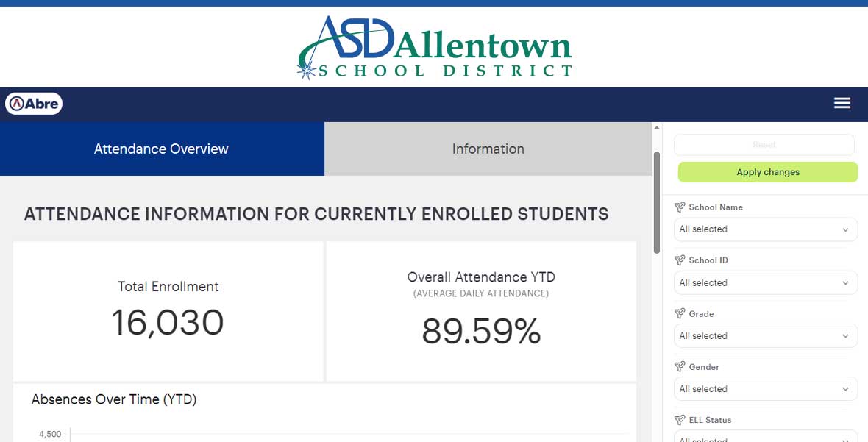Click the Reset filters button
Screen dimensions: 868x442
coord(764,145)
